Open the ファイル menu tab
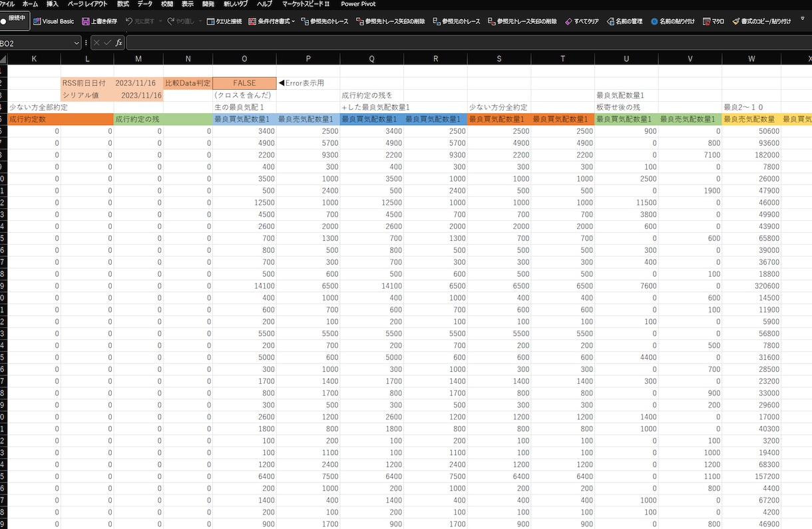This screenshot has height=529, width=812. click(x=8, y=4)
